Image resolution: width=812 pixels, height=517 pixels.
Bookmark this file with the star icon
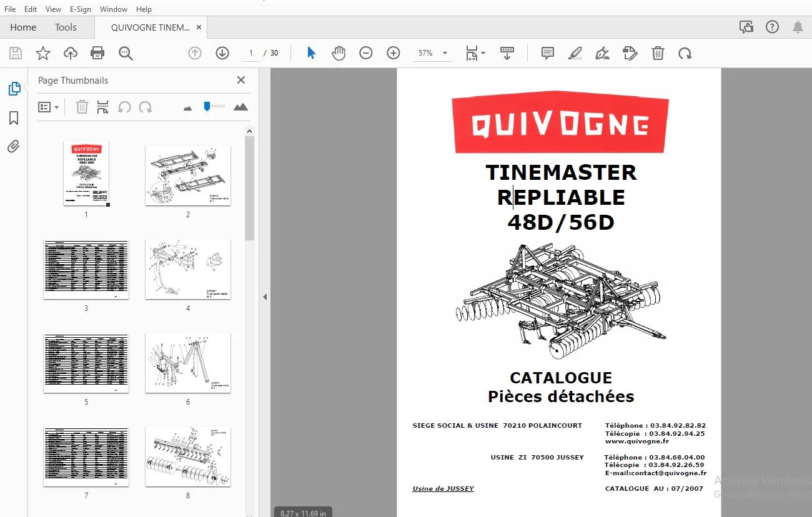[43, 54]
